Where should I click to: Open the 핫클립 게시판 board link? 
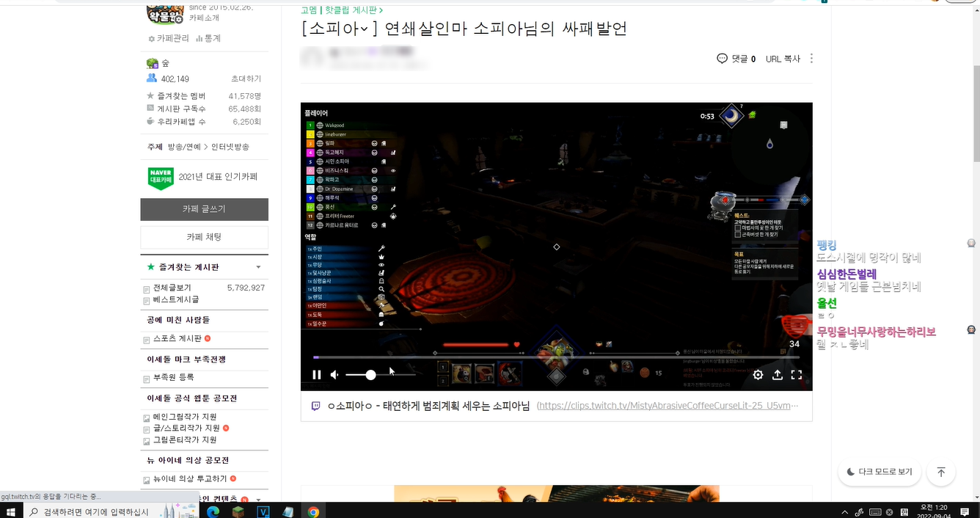click(354, 10)
